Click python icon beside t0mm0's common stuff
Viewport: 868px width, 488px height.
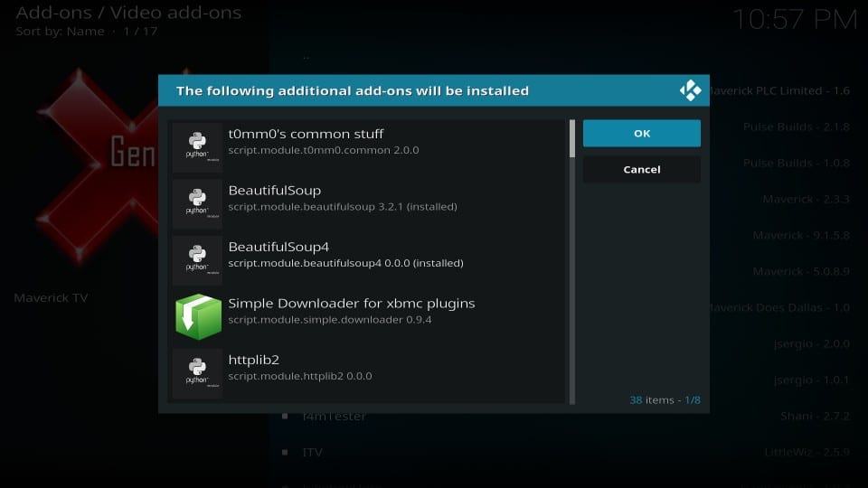198,147
